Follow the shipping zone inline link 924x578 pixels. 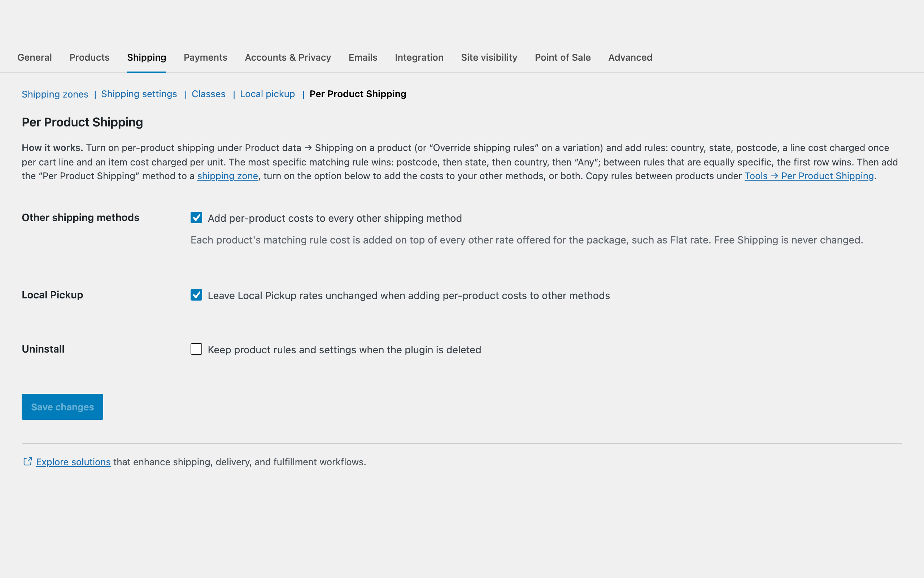227,176
